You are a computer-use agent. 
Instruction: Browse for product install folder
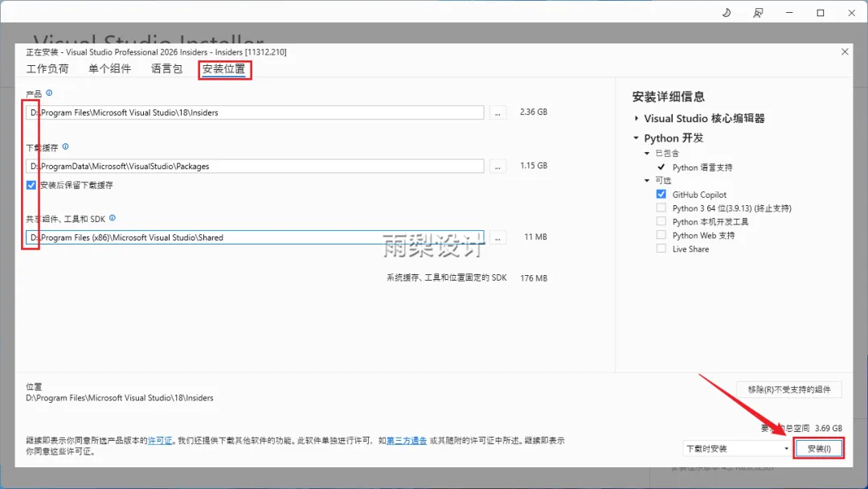(497, 113)
